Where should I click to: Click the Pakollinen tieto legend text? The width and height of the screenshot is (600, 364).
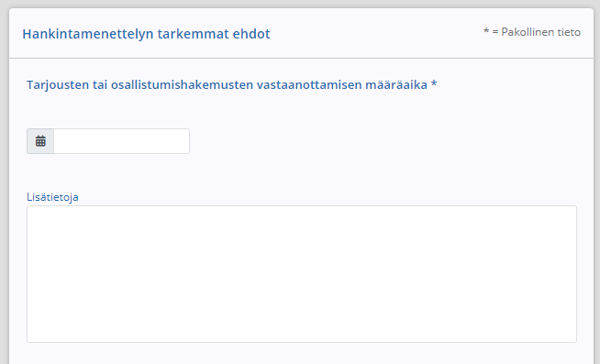click(532, 32)
